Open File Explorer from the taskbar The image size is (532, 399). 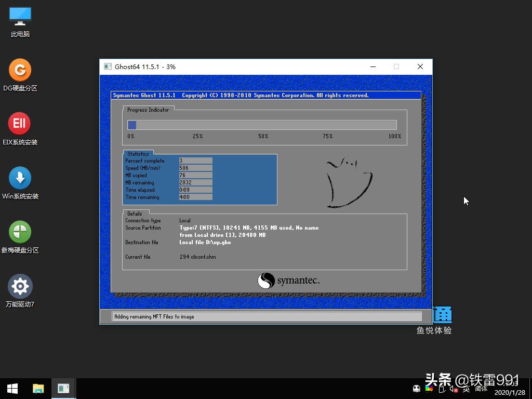coord(38,389)
